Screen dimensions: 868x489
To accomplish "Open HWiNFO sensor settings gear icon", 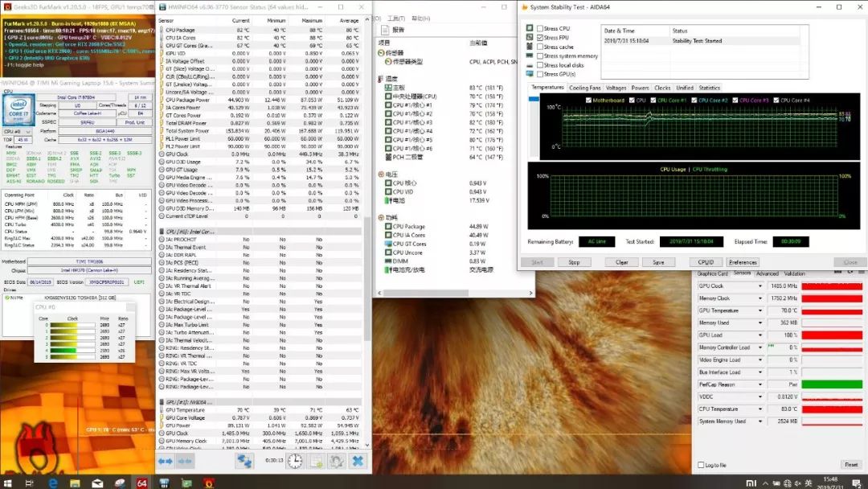I will click(337, 461).
